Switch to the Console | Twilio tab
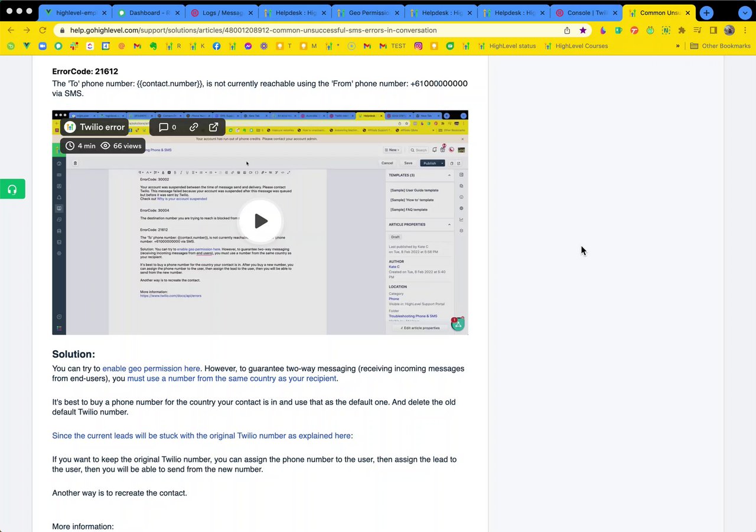The width and height of the screenshot is (756, 532). 586,12
